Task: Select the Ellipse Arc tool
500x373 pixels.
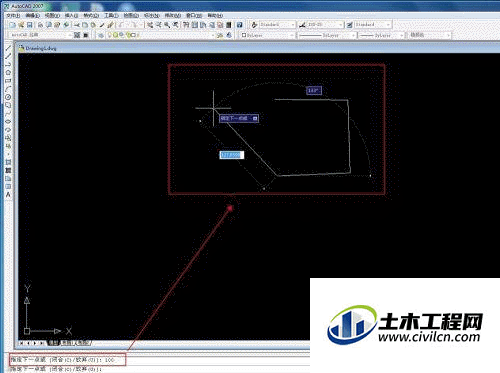Action: coord(8,130)
